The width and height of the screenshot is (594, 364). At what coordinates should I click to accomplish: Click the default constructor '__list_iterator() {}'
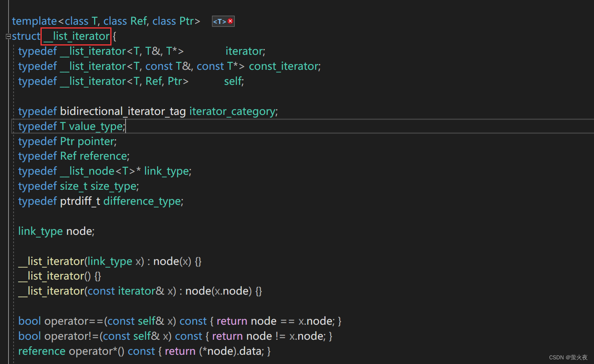pos(60,276)
